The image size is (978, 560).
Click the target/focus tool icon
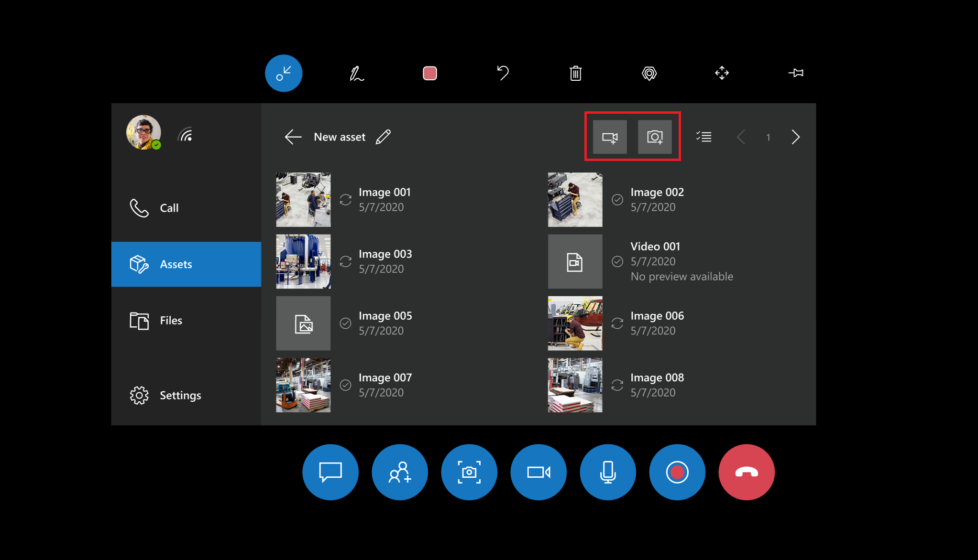click(649, 73)
